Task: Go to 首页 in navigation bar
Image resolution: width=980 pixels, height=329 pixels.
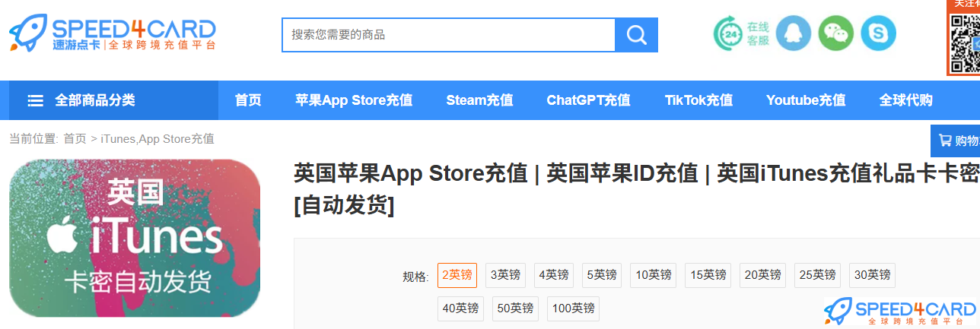Action: pos(248,100)
